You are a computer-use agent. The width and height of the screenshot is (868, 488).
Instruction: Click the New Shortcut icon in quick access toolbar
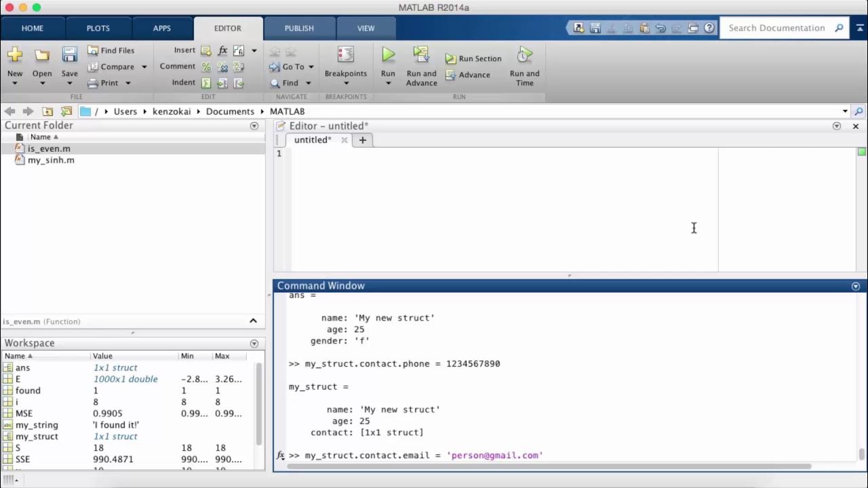pos(578,28)
